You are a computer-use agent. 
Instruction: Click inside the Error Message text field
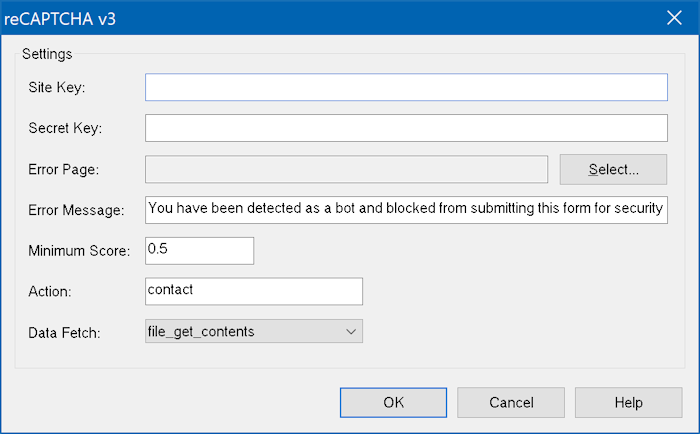pos(406,210)
